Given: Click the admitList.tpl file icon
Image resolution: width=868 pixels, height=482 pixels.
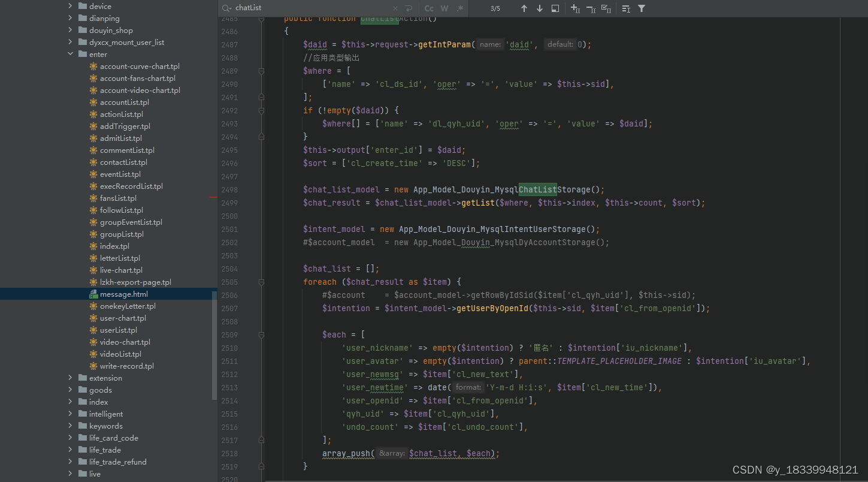Looking at the screenshot, I should click(93, 138).
